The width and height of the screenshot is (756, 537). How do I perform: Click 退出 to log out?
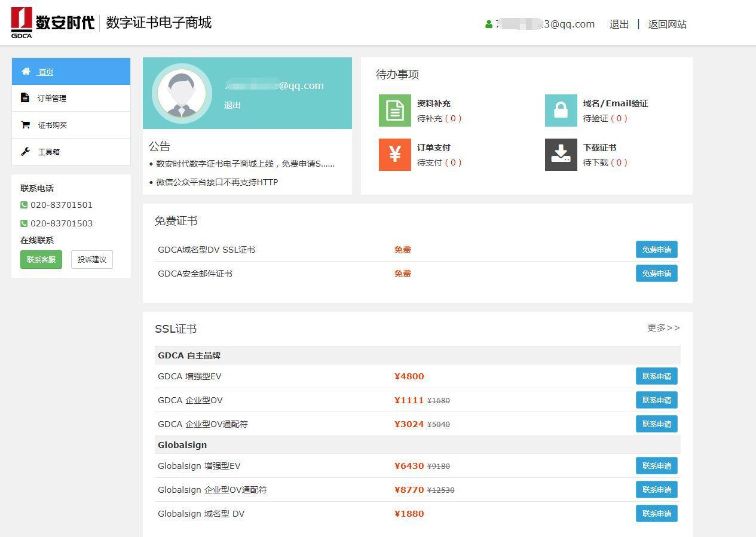[619, 24]
